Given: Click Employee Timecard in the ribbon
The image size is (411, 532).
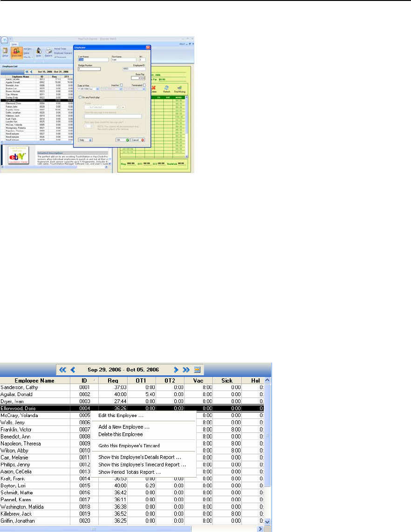Looking at the screenshot, I should [x=63, y=53].
